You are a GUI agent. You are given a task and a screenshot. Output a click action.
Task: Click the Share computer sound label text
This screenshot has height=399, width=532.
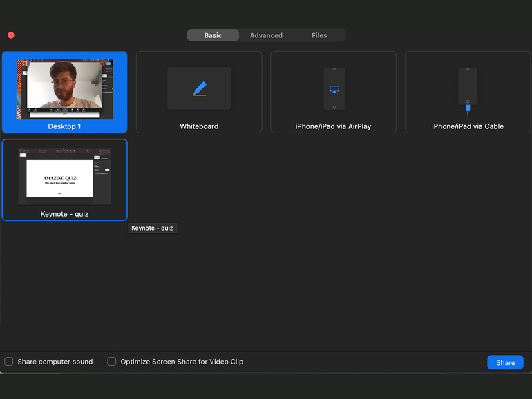[x=55, y=362]
